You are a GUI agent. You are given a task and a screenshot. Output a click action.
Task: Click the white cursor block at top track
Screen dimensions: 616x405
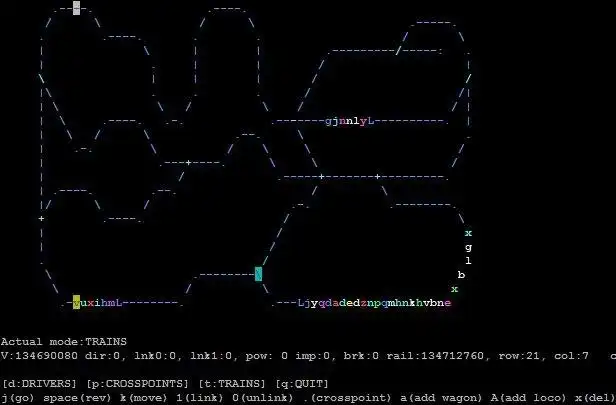point(77,8)
